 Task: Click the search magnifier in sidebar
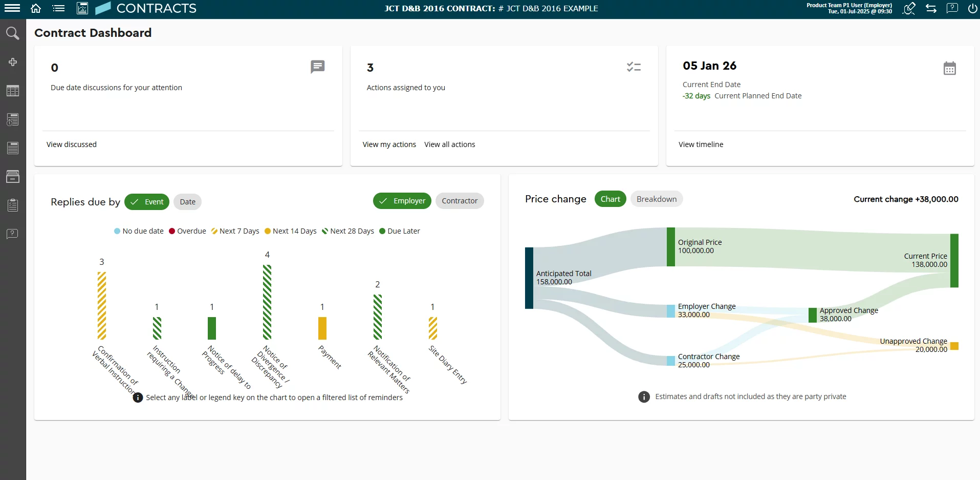tap(12, 33)
